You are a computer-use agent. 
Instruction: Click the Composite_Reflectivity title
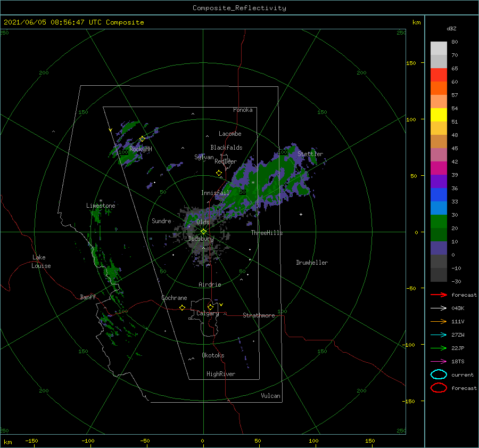(240, 8)
